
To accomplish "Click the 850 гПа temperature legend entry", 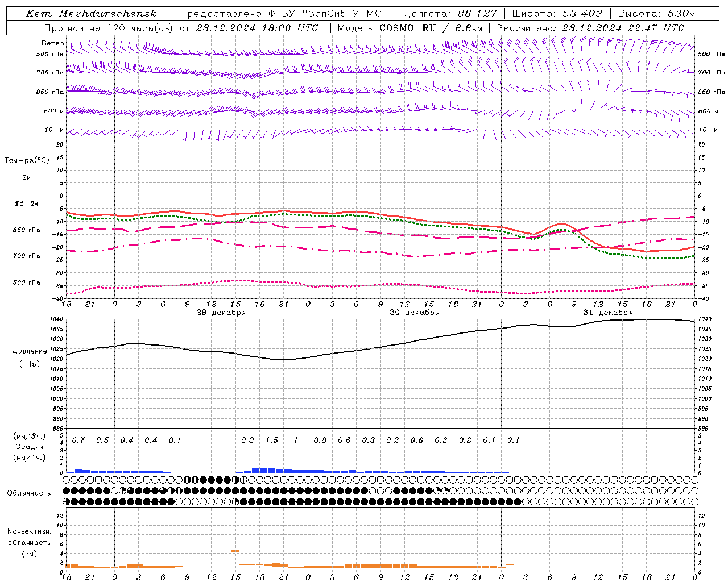I will tap(27, 230).
